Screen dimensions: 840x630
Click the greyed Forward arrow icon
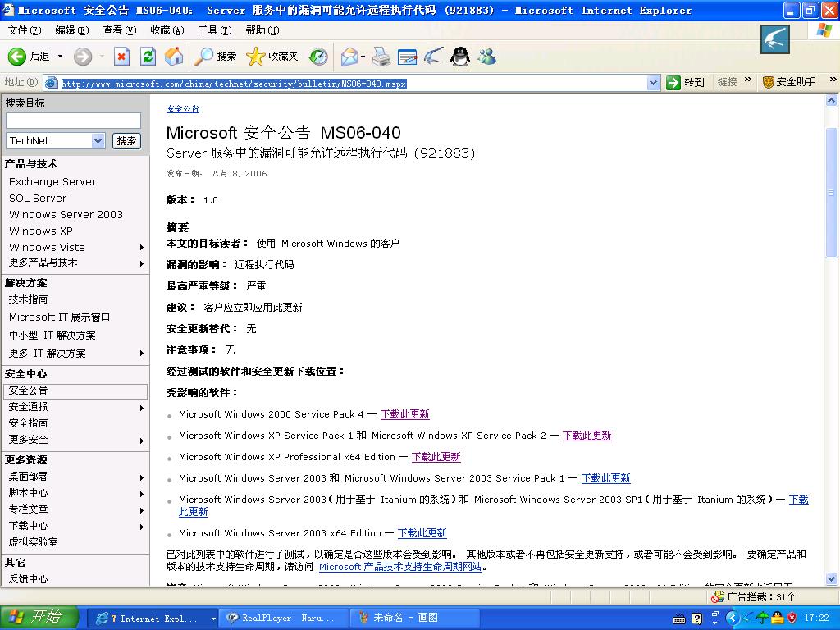pyautogui.click(x=83, y=57)
